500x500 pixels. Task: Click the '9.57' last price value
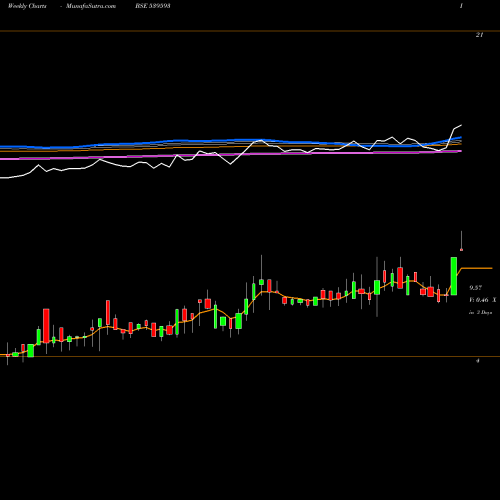tap(475, 288)
